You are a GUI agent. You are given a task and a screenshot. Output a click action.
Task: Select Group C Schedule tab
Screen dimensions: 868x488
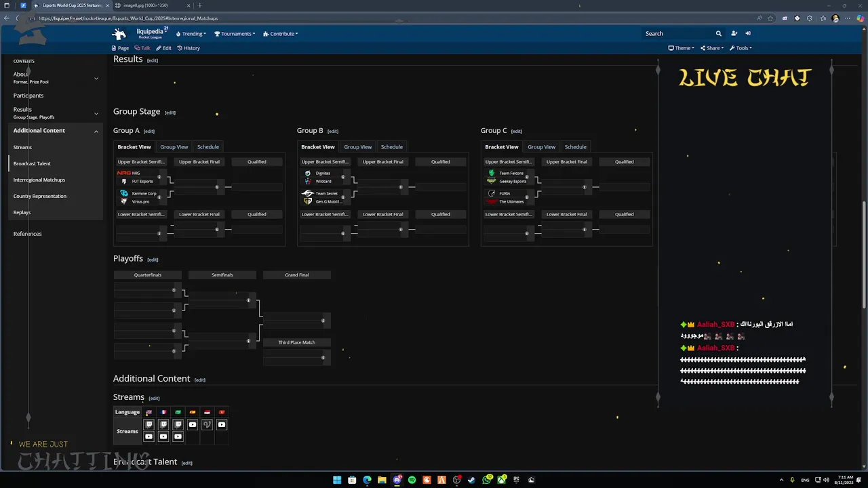pos(575,147)
